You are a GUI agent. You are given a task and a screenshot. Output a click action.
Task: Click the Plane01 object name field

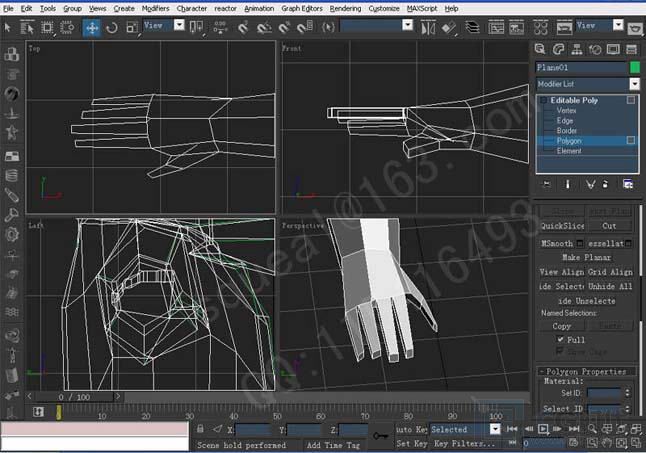coord(581,67)
